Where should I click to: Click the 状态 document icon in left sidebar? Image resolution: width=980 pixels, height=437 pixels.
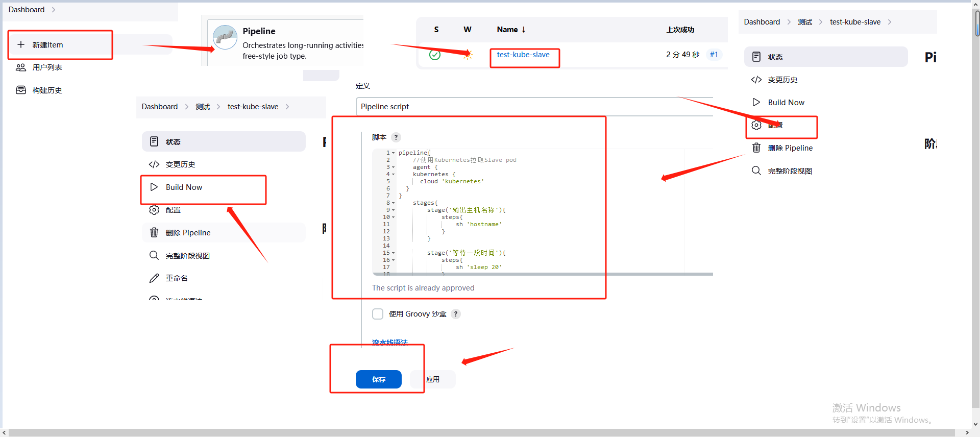(154, 141)
